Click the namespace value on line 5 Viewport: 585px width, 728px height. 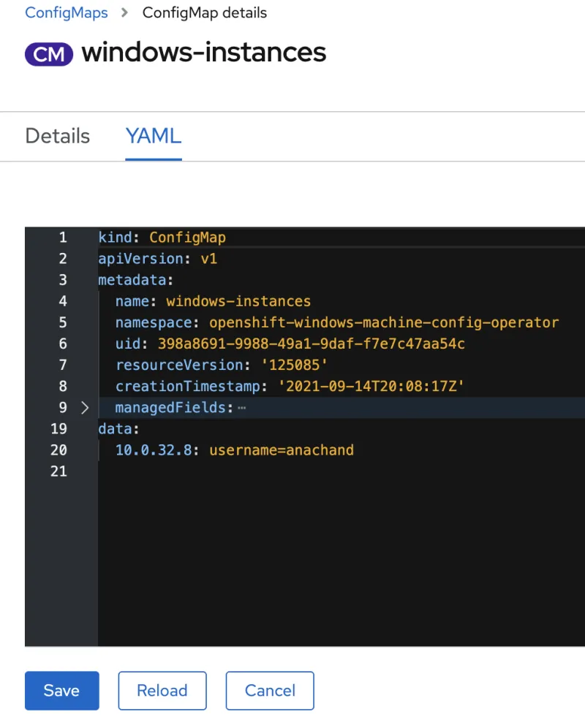click(x=384, y=322)
